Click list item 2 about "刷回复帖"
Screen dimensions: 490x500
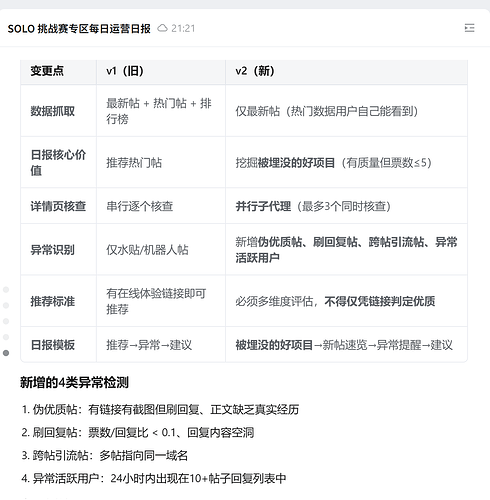point(138,432)
